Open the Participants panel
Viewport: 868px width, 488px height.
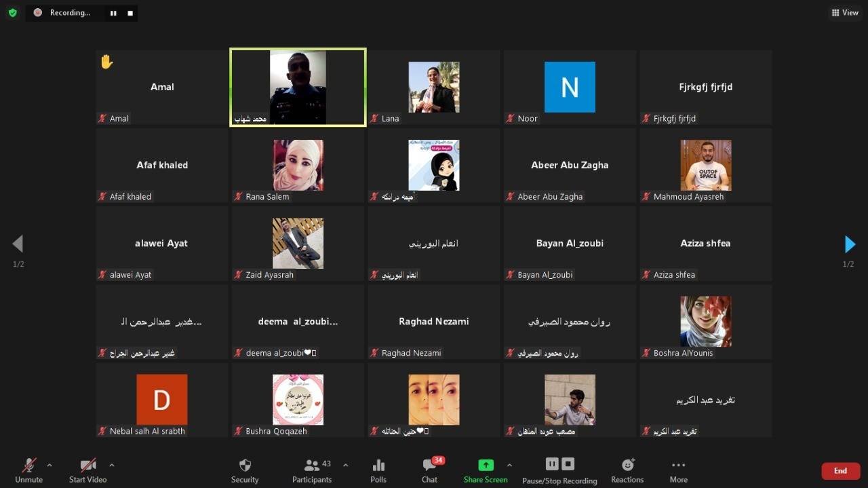(312, 470)
